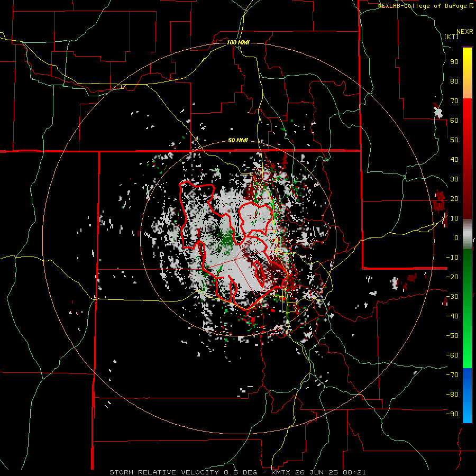Click the NEXLAB-College of DuPage credit text
Screen dimensions: 476x476
click(422, 6)
